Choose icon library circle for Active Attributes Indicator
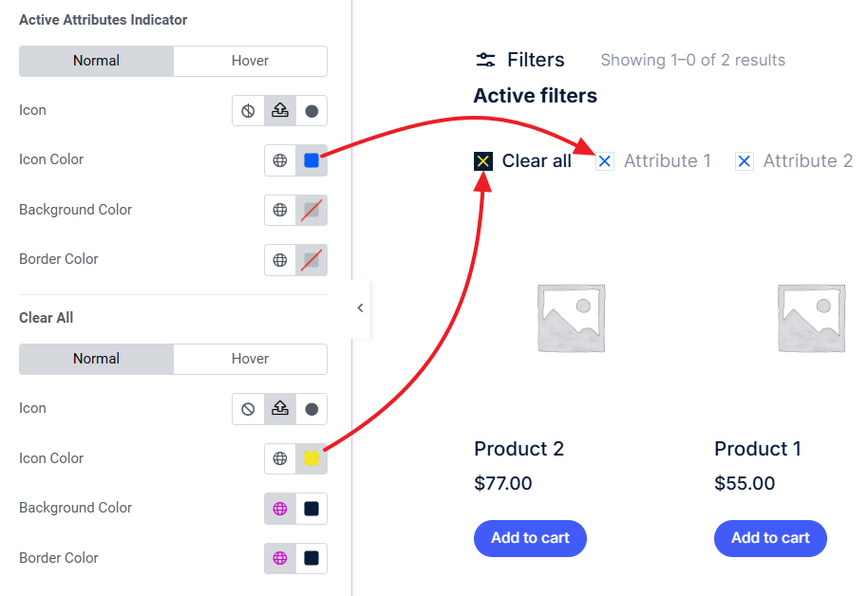The height and width of the screenshot is (596, 868). click(311, 111)
